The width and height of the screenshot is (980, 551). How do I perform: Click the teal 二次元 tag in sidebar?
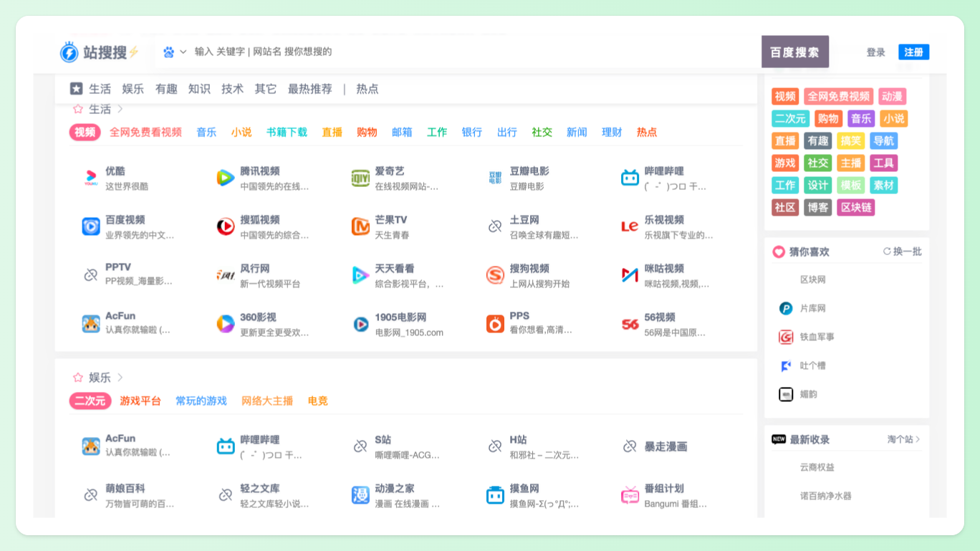790,119
